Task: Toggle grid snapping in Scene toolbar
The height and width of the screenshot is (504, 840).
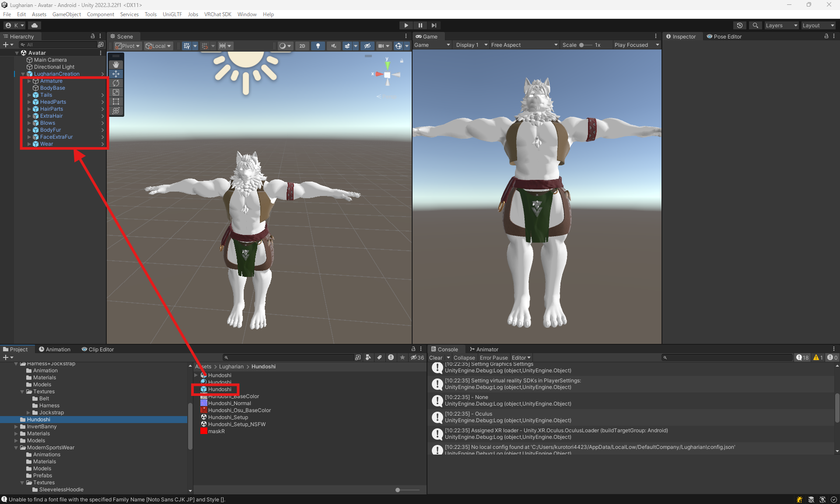Action: [205, 46]
